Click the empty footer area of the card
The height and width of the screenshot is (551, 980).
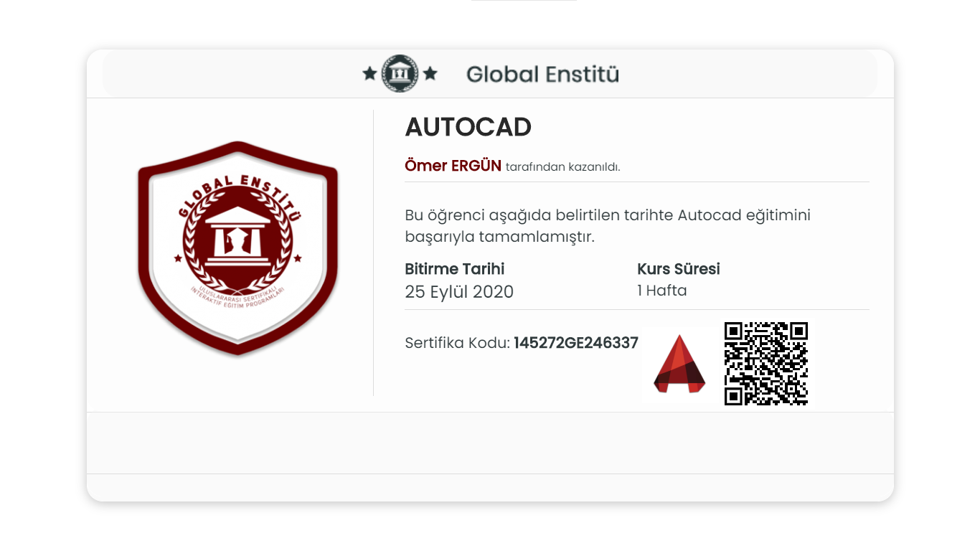coord(490,443)
